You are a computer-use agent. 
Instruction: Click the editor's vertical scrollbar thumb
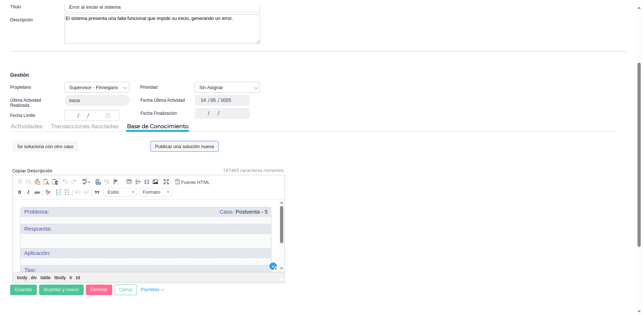(281, 224)
